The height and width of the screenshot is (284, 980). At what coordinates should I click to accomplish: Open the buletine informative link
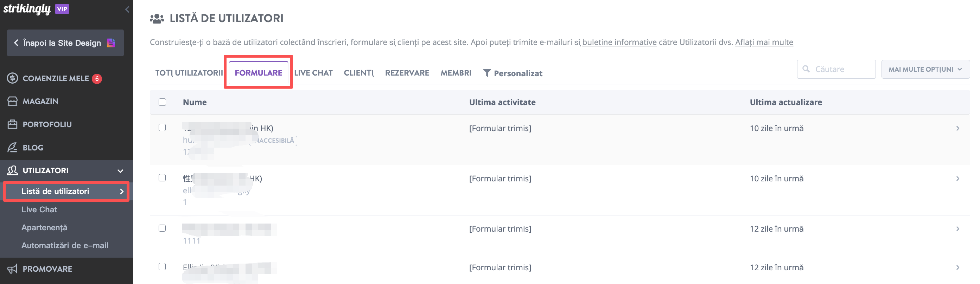click(619, 42)
